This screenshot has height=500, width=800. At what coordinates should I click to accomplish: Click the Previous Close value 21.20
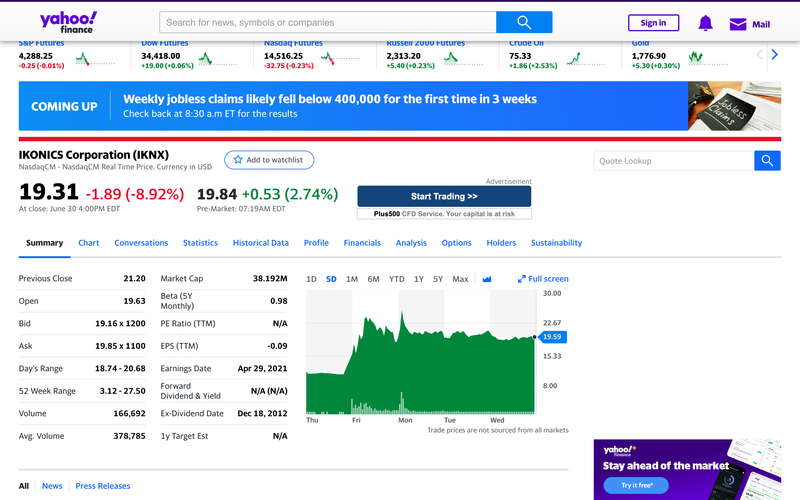(134, 279)
